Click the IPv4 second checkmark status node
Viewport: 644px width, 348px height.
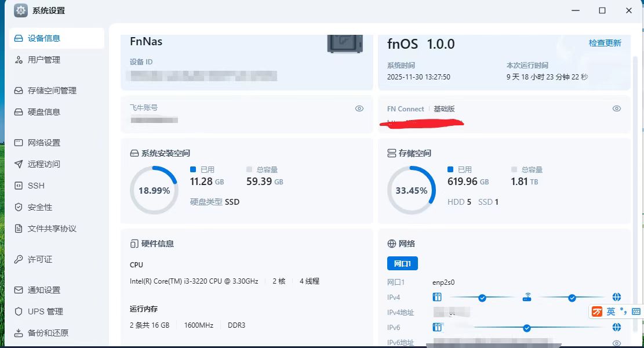coord(572,298)
